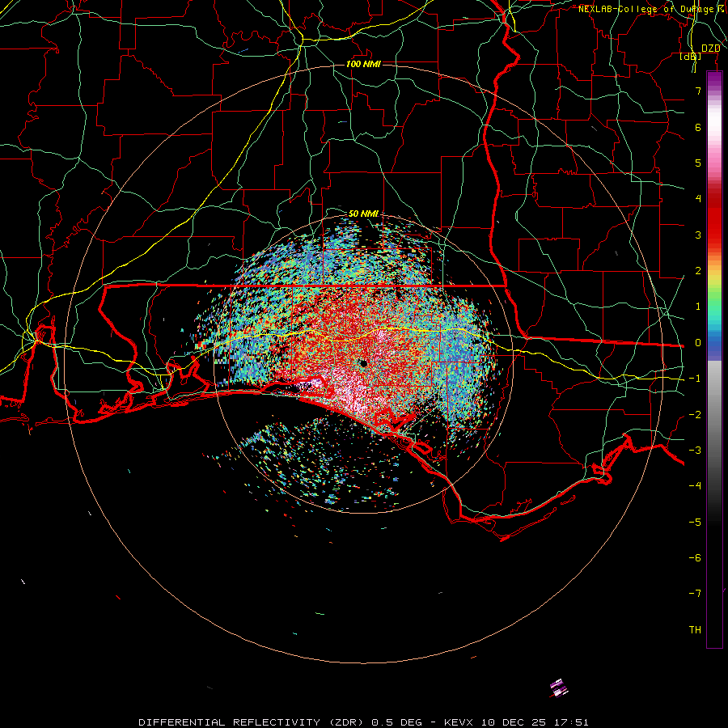
Task: Click the -7 value on color scale
Action: 695,594
